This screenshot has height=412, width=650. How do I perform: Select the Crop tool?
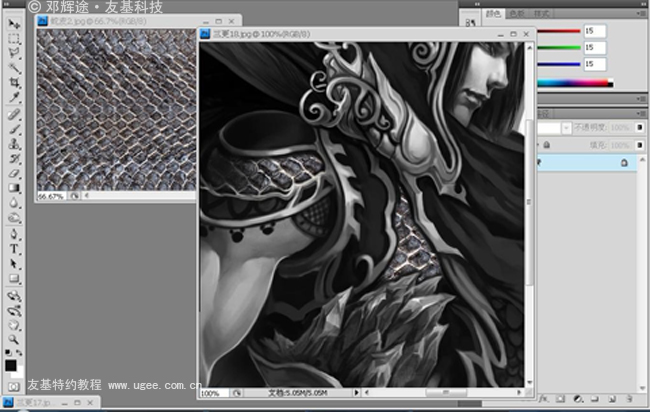click(14, 82)
